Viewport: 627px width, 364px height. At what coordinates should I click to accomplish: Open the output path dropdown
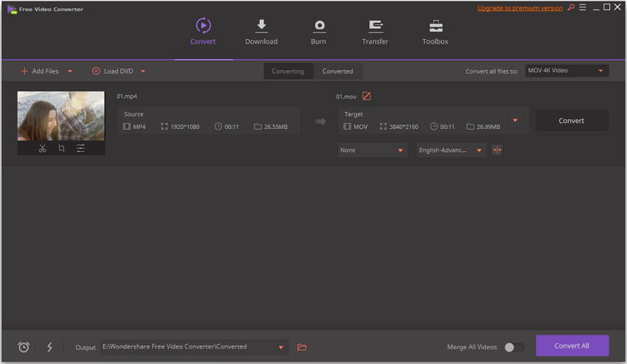click(281, 347)
